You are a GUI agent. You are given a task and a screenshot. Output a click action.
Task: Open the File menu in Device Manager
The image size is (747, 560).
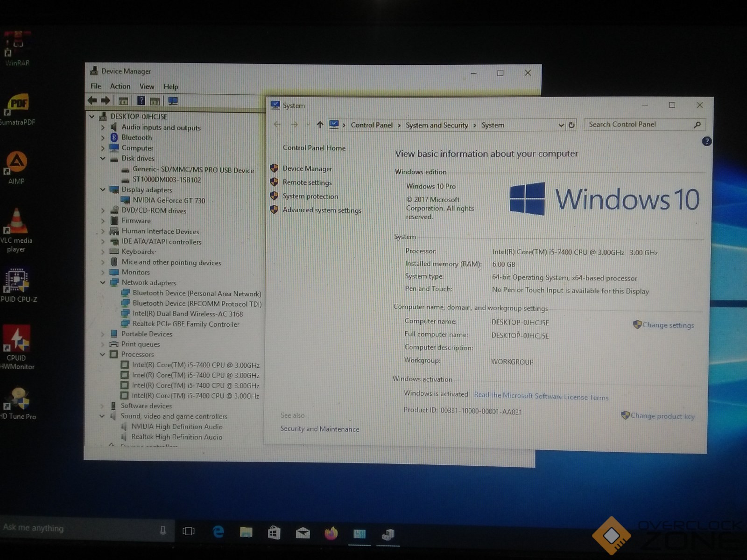[x=96, y=86]
